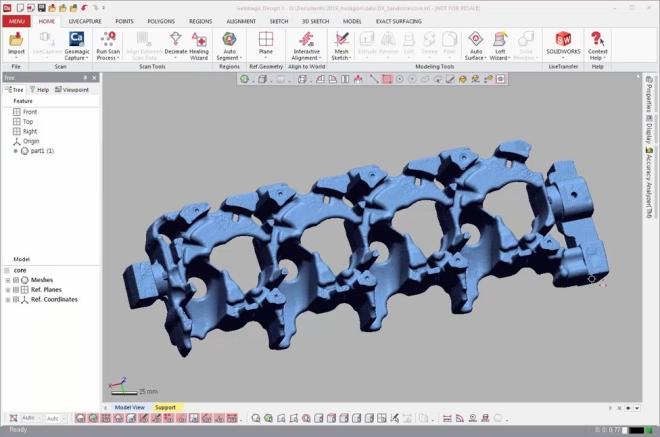This screenshot has height=437, width=660.
Task: Switch to the POLYGONS ribbon tab
Action: click(160, 20)
